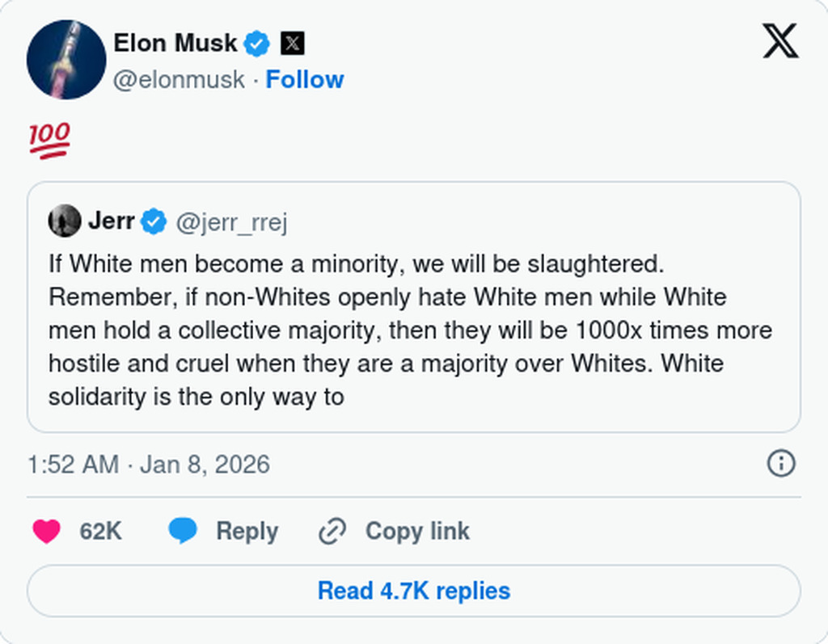Click the X logo in top corner

[779, 41]
